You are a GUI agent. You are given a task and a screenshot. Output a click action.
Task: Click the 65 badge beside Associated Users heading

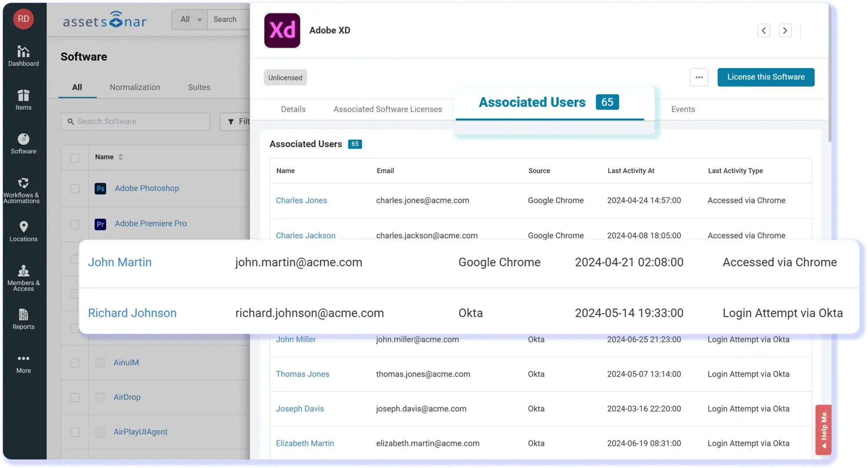355,144
